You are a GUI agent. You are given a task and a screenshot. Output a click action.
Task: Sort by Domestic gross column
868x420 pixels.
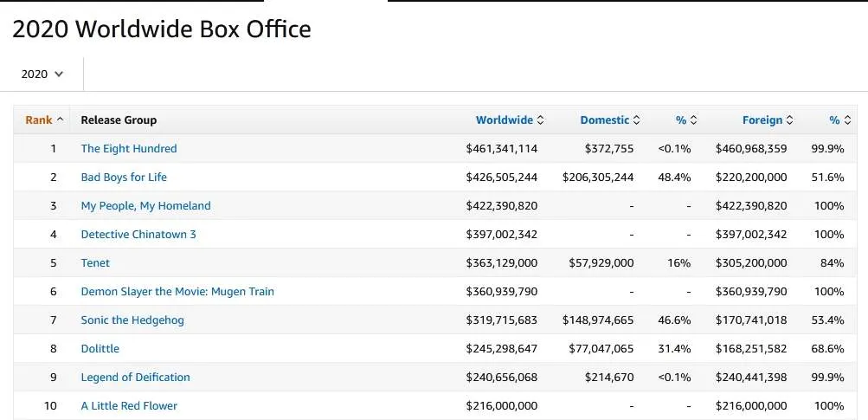tap(609, 120)
